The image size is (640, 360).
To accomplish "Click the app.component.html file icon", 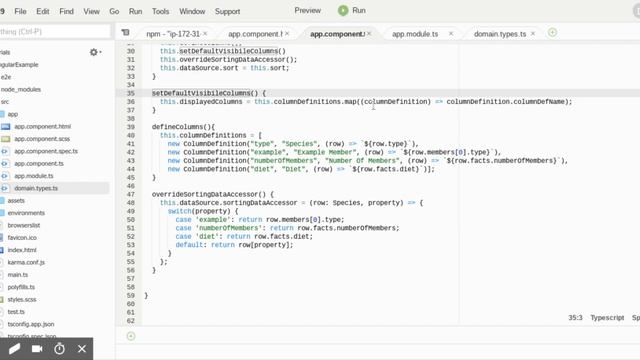I will [6, 127].
